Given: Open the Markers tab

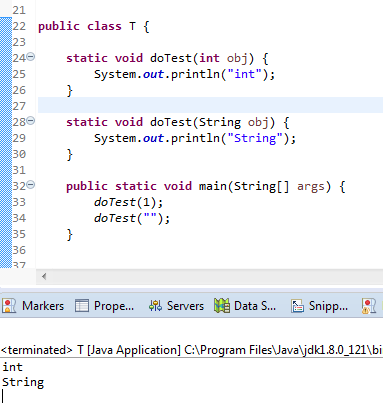Looking at the screenshot, I should coord(33,306).
